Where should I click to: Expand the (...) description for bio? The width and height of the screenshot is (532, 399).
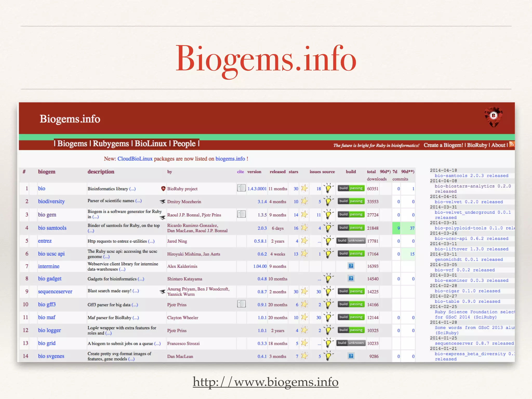tap(132, 189)
